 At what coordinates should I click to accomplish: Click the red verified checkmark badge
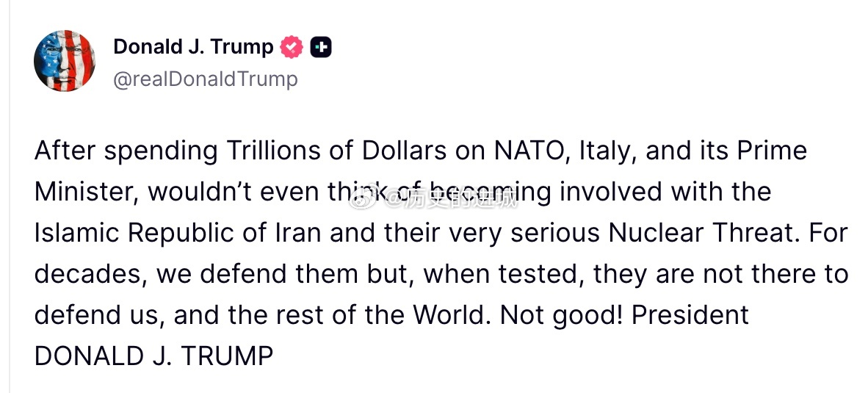pyautogui.click(x=292, y=47)
